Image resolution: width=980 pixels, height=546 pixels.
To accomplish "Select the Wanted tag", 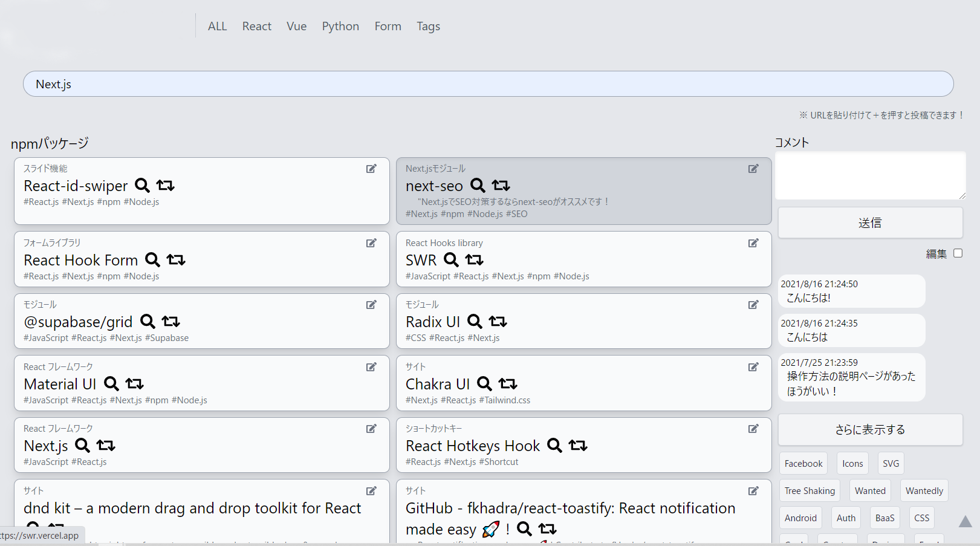I will (870, 491).
